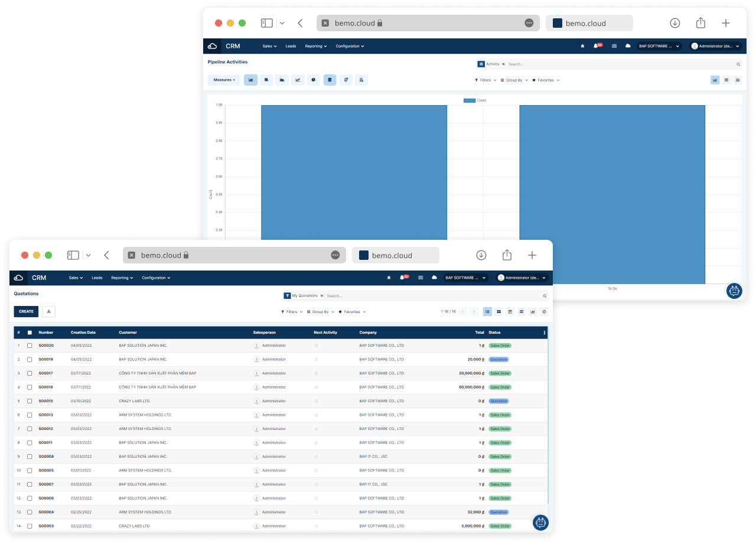Open messages envelope in Pipeline Activities window
756x544 pixels.
(x=614, y=46)
